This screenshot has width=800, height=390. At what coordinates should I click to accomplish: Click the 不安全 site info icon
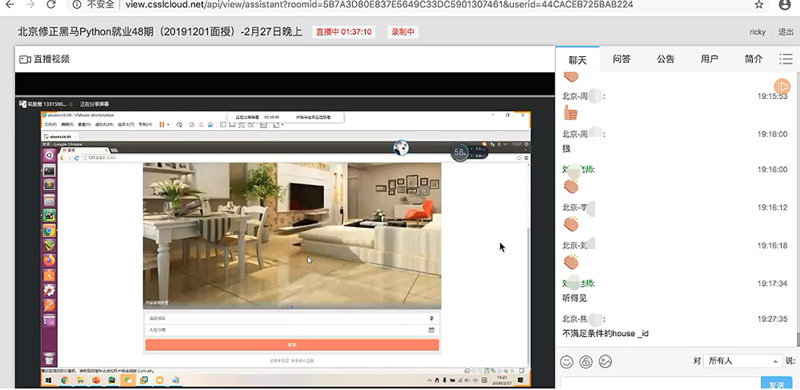pos(77,5)
